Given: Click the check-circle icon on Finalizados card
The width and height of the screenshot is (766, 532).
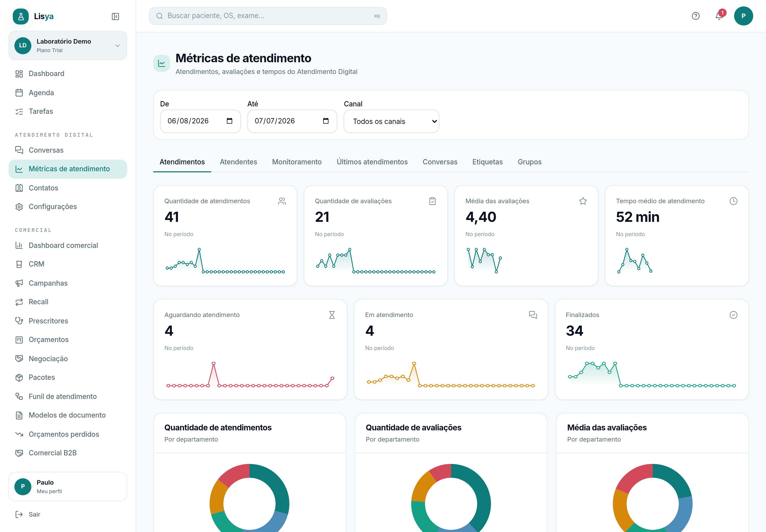Looking at the screenshot, I should pos(733,315).
